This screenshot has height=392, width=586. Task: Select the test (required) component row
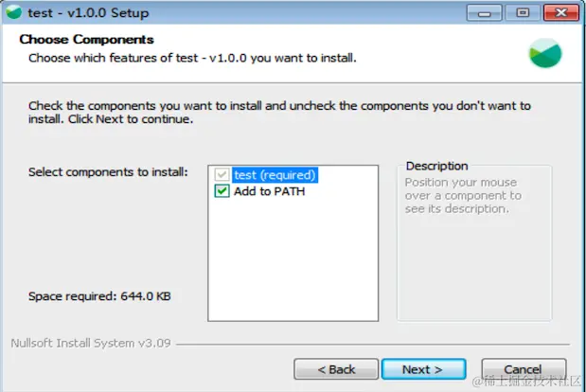(275, 175)
